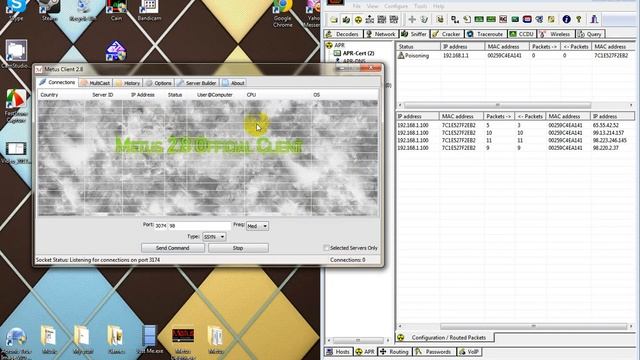640x360 pixels.
Task: Open the VoIP bottom tab in Cain
Action: coord(469,352)
